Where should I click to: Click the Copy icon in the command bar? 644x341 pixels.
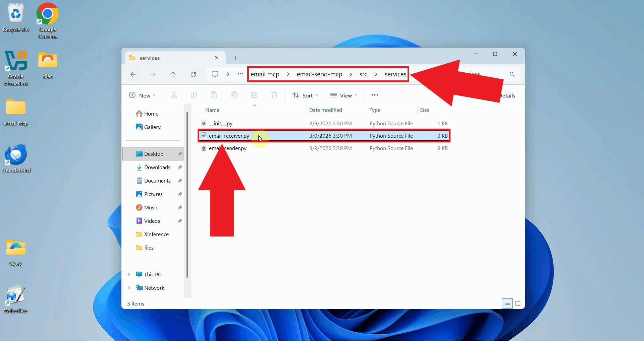pyautogui.click(x=194, y=95)
